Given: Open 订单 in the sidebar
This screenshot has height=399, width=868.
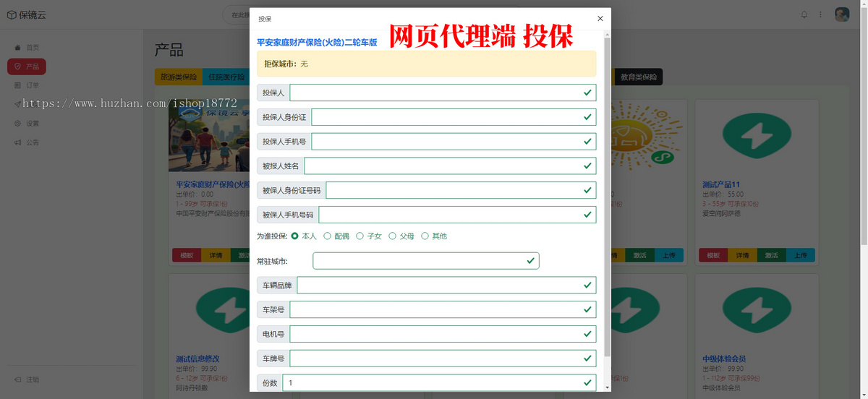Looking at the screenshot, I should pyautogui.click(x=27, y=85).
